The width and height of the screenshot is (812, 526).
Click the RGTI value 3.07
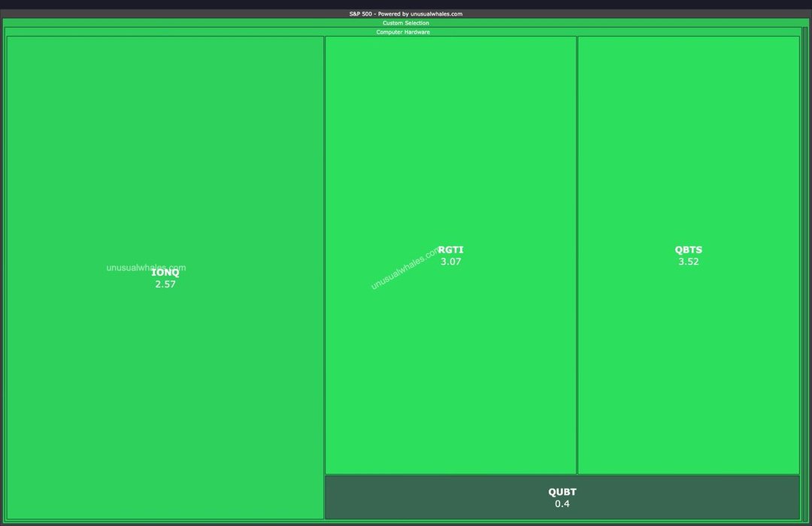[450, 261]
